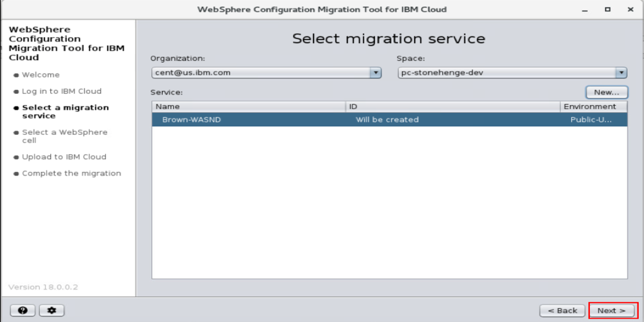Create a new service with New...
Viewport: 644px width, 322px height.
click(606, 93)
